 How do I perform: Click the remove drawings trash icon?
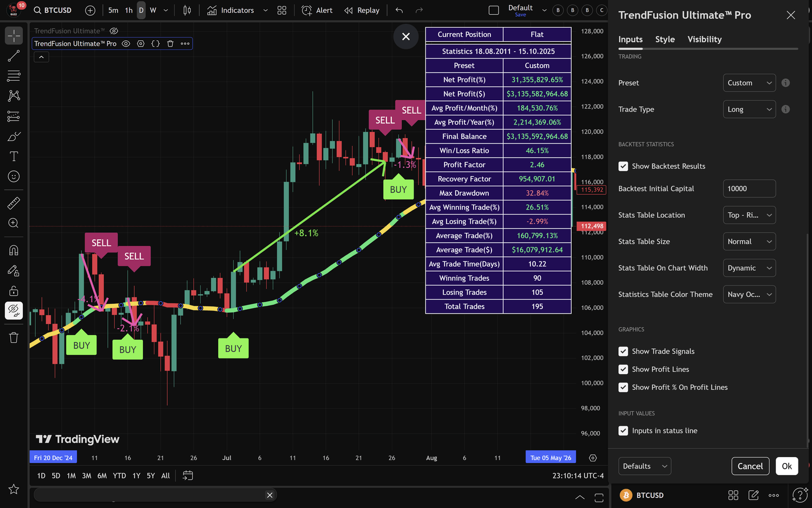[x=14, y=337]
